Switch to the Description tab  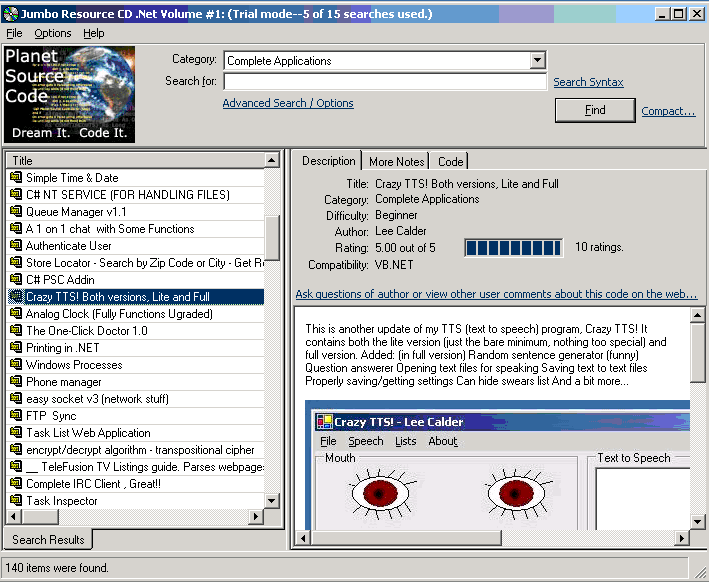[329, 161]
